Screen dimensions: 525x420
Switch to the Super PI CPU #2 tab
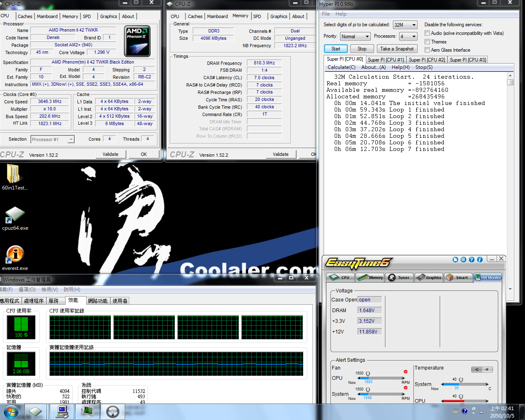pyautogui.click(x=427, y=60)
